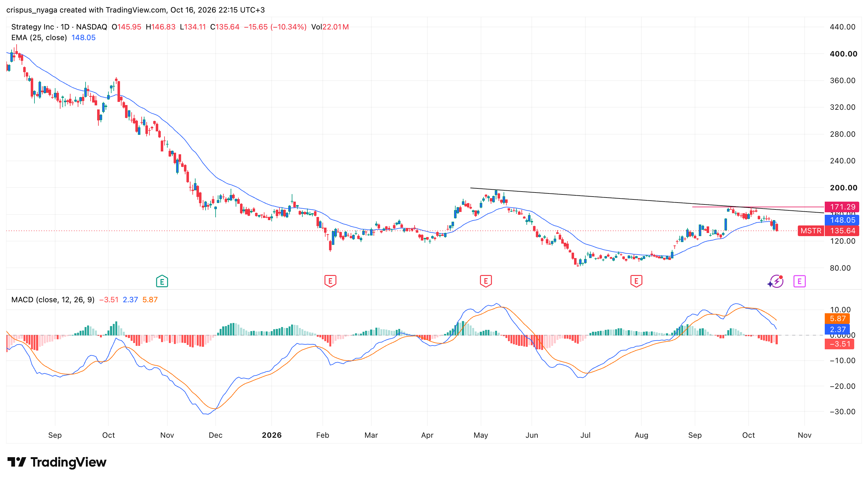868x481 pixels.
Task: Click the EMA (25, close) indicator legend
Action: (39, 38)
